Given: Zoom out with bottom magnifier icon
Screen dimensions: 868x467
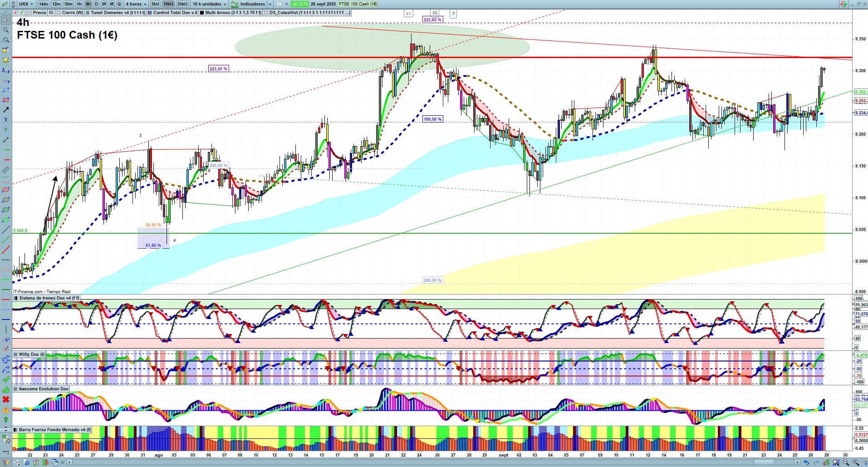Looking at the screenshot, I should [846, 462].
